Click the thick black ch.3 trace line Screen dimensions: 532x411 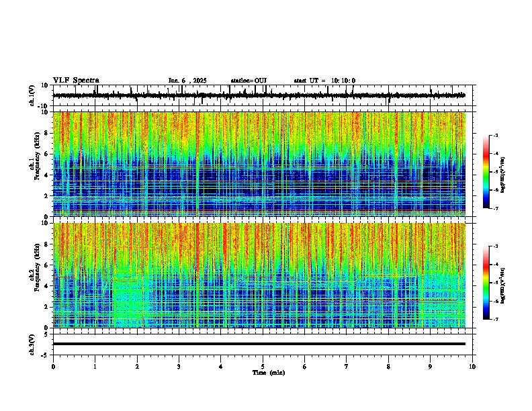coord(259,344)
